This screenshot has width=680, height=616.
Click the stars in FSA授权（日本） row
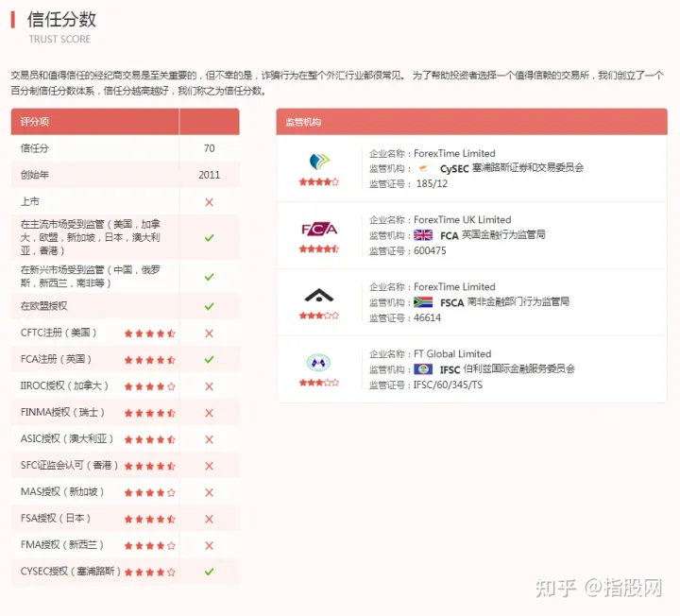[149, 520]
